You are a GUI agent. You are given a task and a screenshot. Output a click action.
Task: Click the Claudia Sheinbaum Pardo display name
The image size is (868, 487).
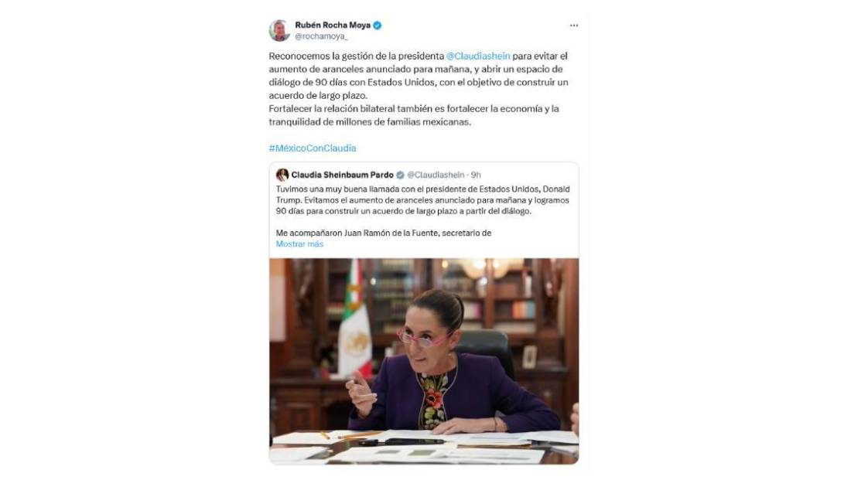342,175
